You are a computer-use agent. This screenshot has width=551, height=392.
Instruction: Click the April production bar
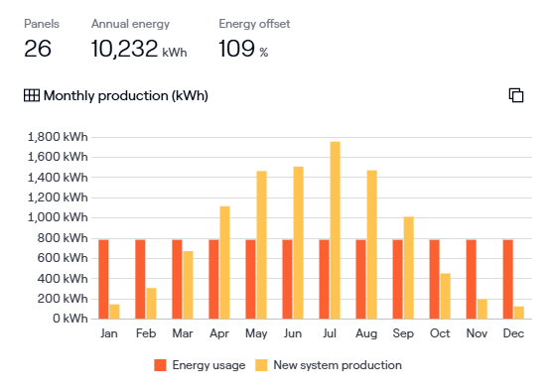pos(225,263)
